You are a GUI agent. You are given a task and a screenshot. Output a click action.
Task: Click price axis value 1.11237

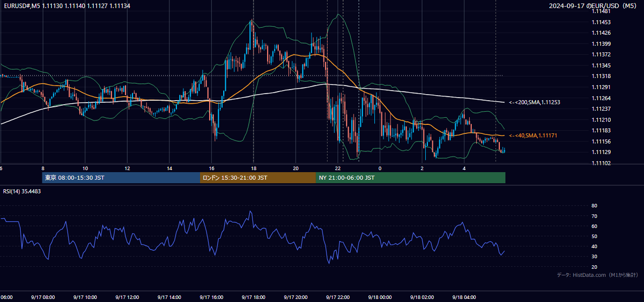[x=602, y=109]
